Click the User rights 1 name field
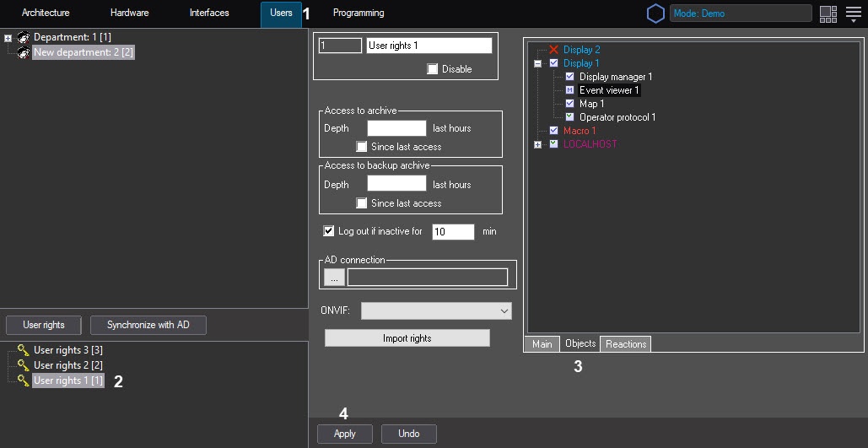 click(429, 46)
